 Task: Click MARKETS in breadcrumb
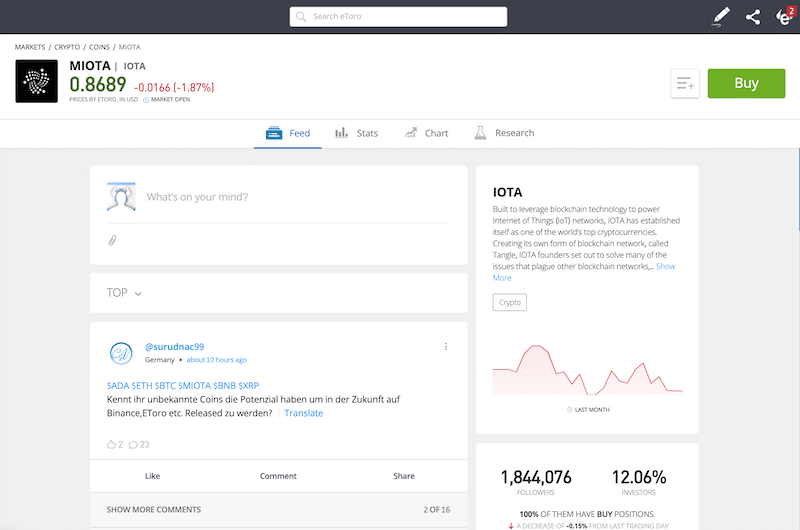coord(30,47)
